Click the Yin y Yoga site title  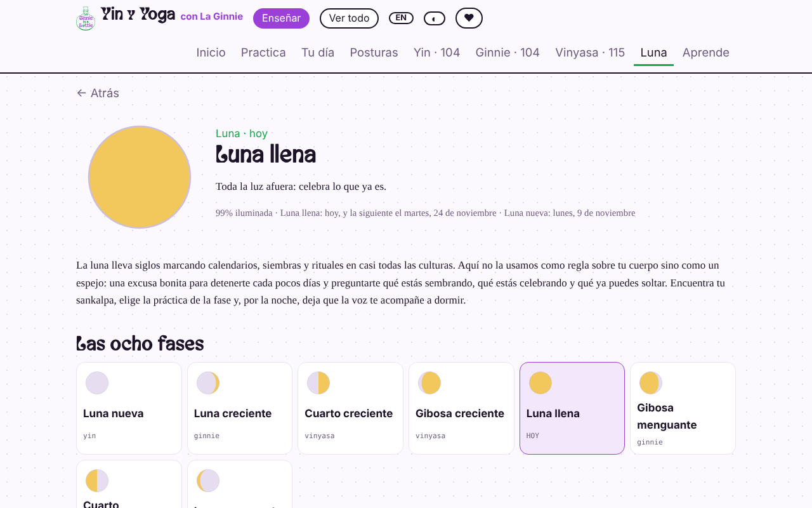pyautogui.click(x=138, y=15)
